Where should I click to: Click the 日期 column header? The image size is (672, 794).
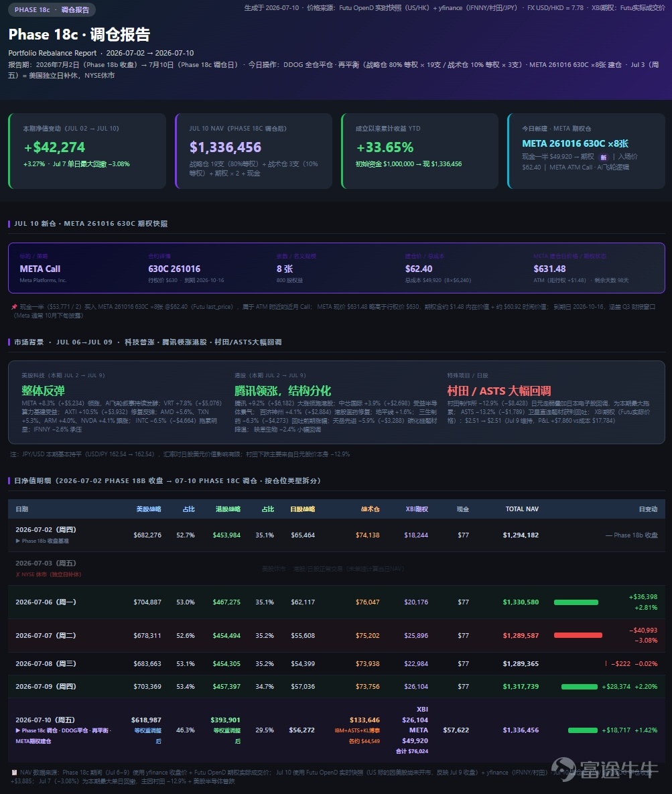tap(22, 509)
